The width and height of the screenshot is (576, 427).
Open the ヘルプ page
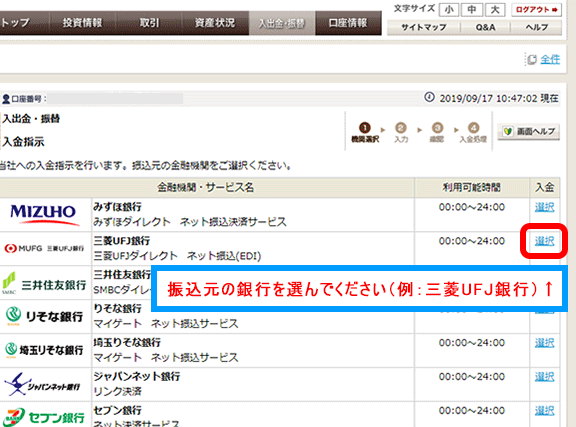coord(536,28)
